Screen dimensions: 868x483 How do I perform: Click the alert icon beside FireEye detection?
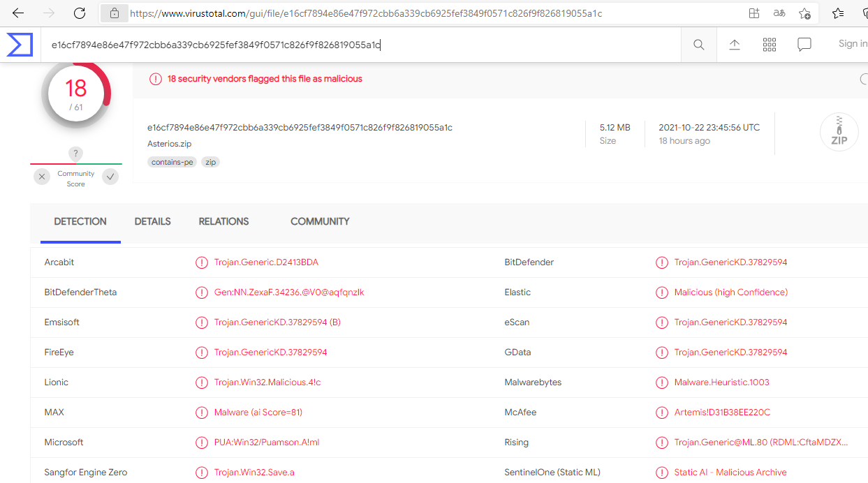tap(202, 352)
